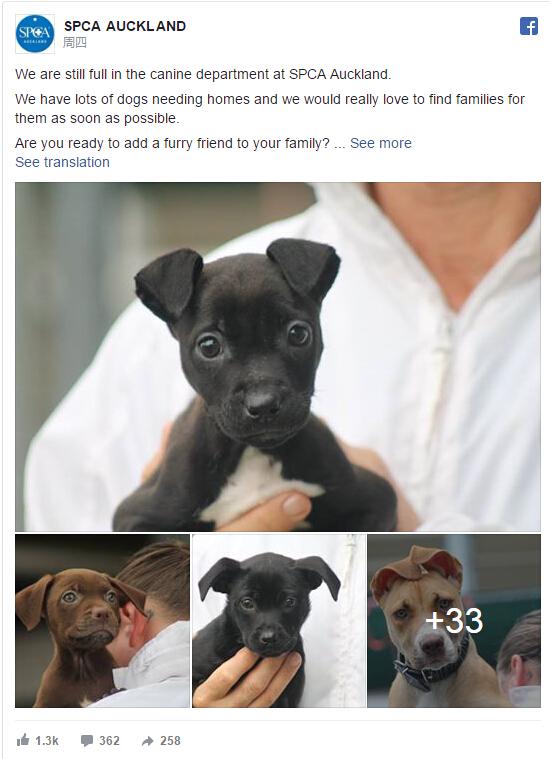
Task: View the 362 comments count
Action: click(109, 741)
